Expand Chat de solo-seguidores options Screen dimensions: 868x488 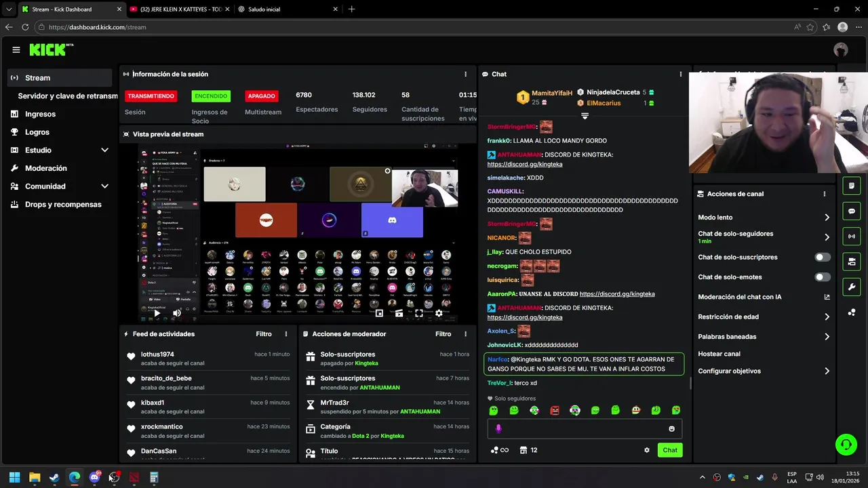click(827, 237)
